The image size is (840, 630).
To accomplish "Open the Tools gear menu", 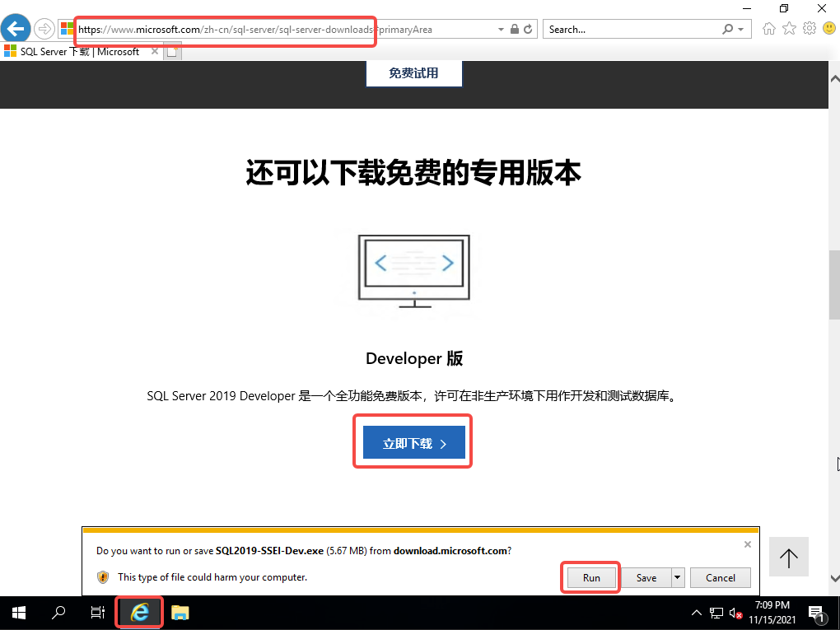I will click(x=810, y=28).
